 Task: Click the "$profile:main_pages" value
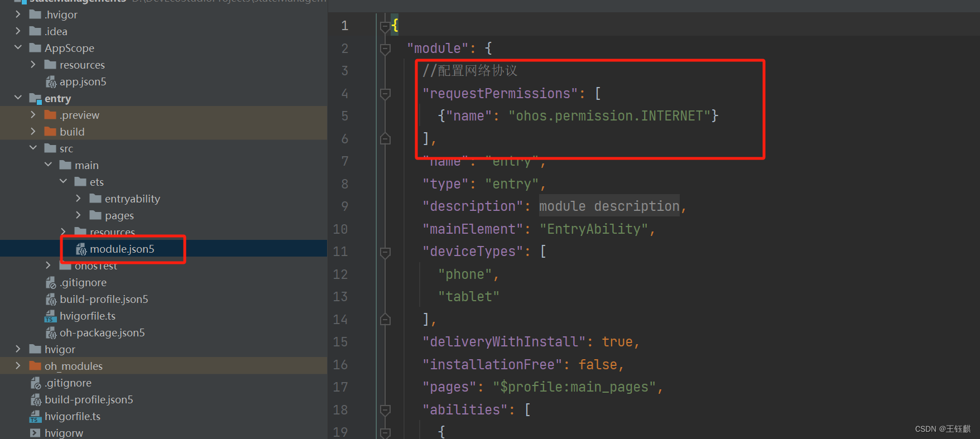pos(574,387)
